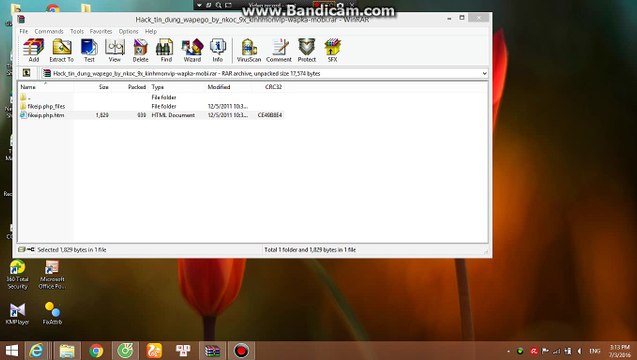Select the parent folder '..' row

click(151, 98)
